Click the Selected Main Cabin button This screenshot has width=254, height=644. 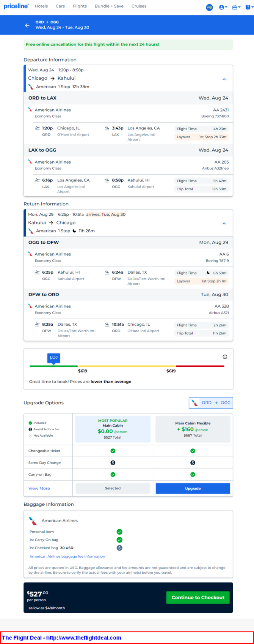click(x=113, y=488)
